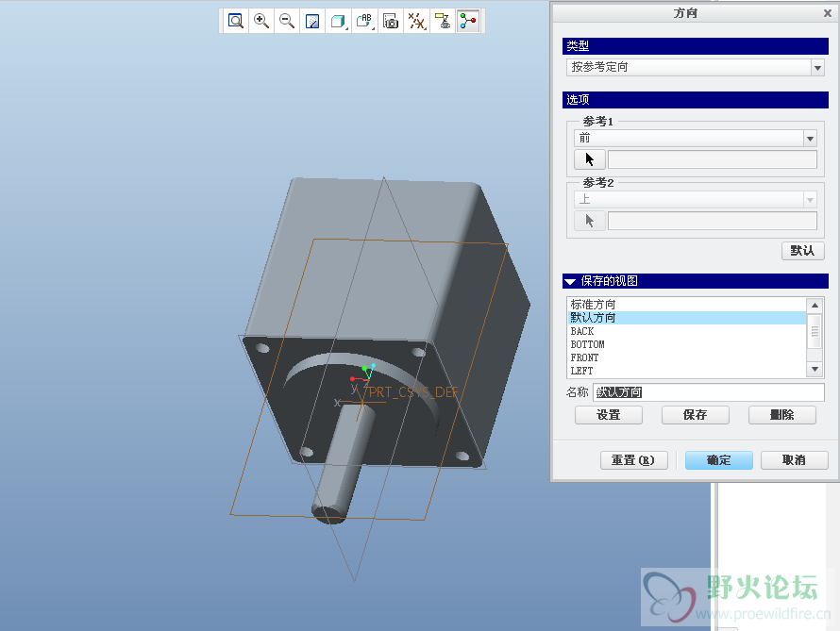This screenshot has width=840, height=631.
Task: Click the PRT_CSYS_DEF coordinate system label
Action: [x=413, y=392]
